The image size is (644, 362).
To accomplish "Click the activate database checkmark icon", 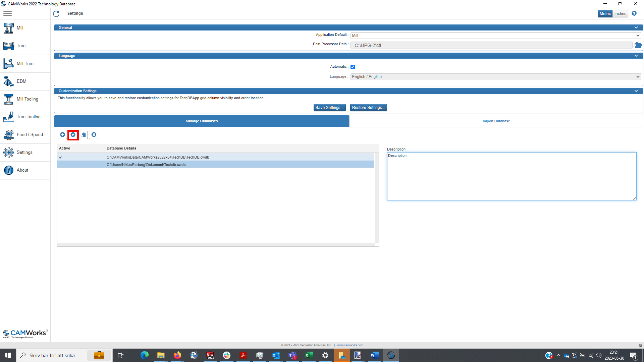I will [73, 135].
